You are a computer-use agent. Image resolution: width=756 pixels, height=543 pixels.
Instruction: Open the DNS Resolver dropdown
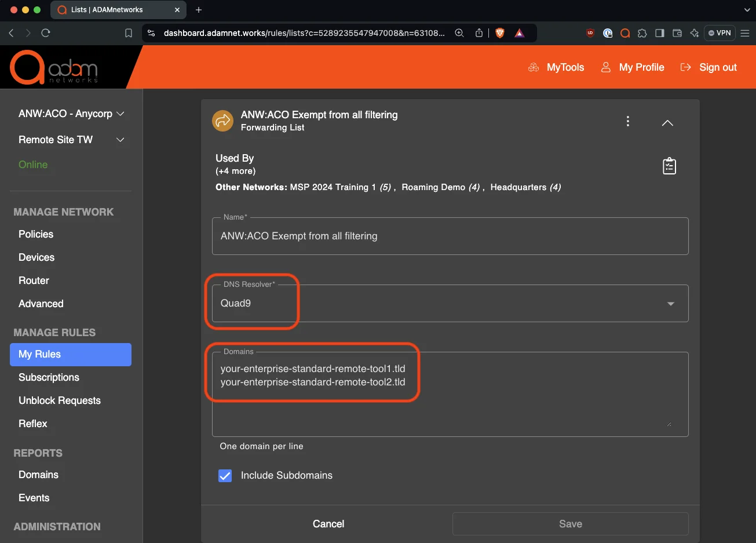[450, 303]
